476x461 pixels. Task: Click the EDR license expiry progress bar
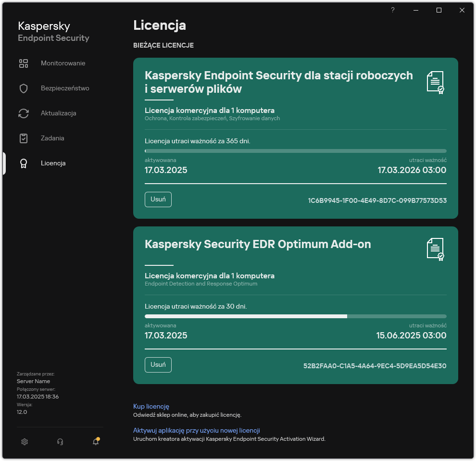(x=295, y=316)
